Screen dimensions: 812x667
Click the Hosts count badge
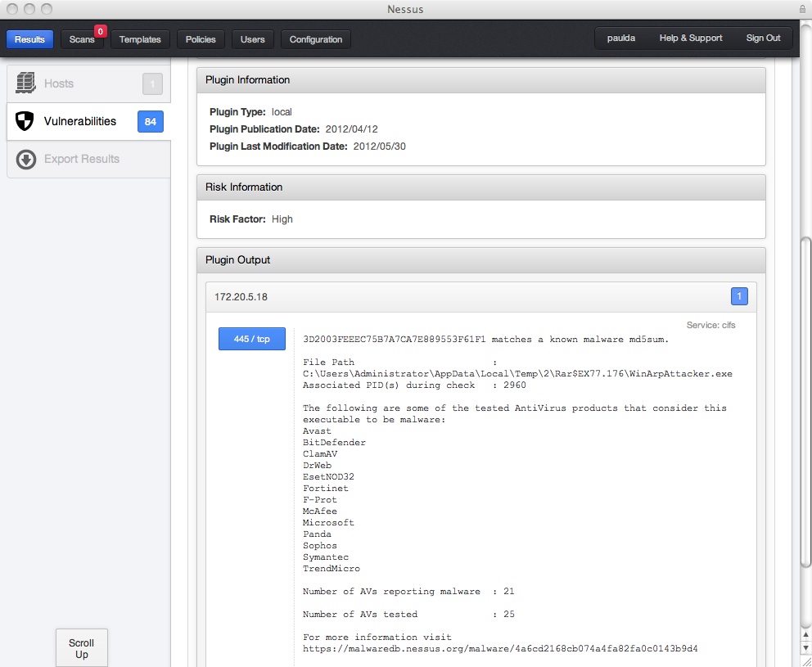(152, 84)
